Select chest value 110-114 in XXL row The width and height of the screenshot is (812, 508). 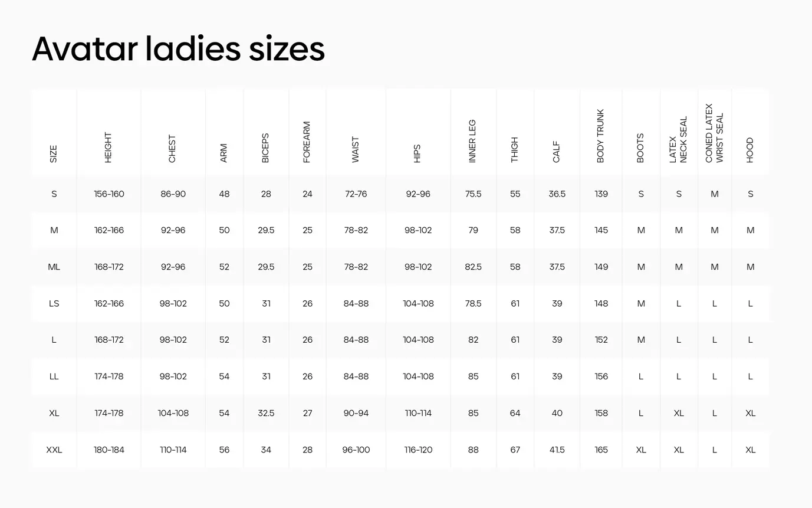pos(173,450)
